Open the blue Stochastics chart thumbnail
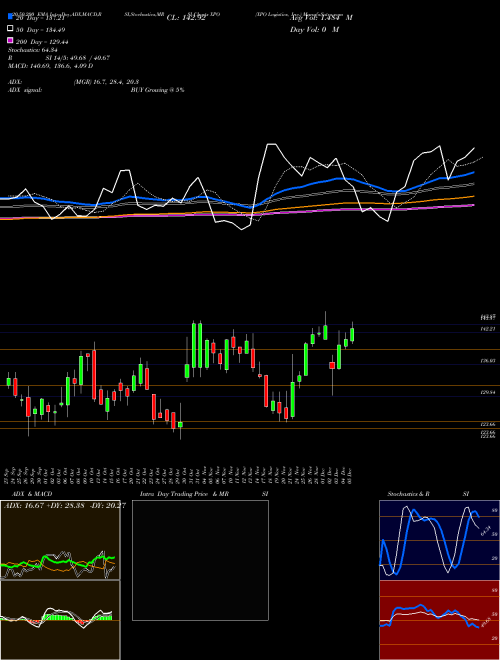This screenshot has height=660, width=500. 439,540
